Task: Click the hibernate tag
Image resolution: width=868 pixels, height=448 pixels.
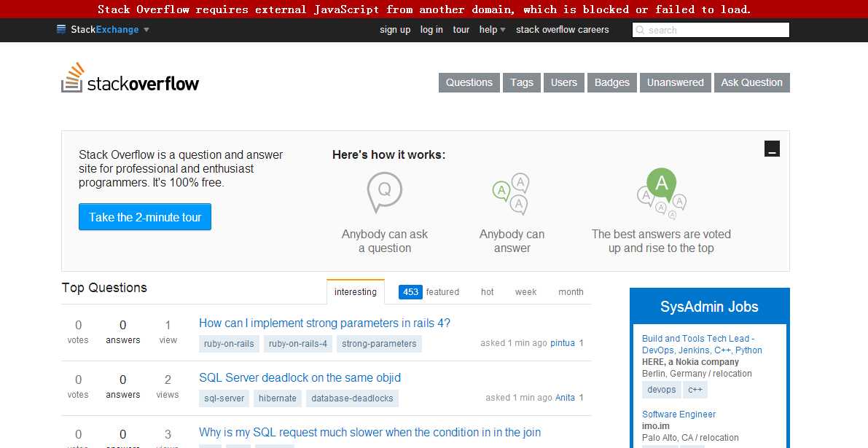Action: tap(278, 398)
